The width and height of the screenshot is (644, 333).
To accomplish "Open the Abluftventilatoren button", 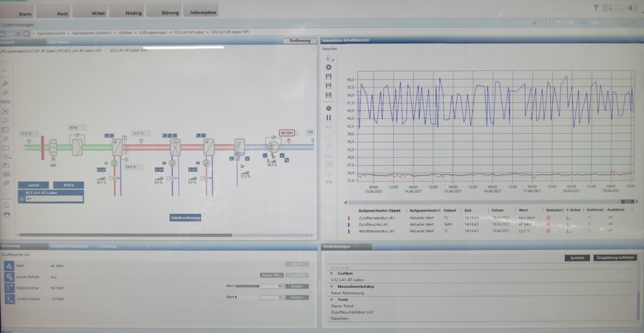I will [x=185, y=217].
